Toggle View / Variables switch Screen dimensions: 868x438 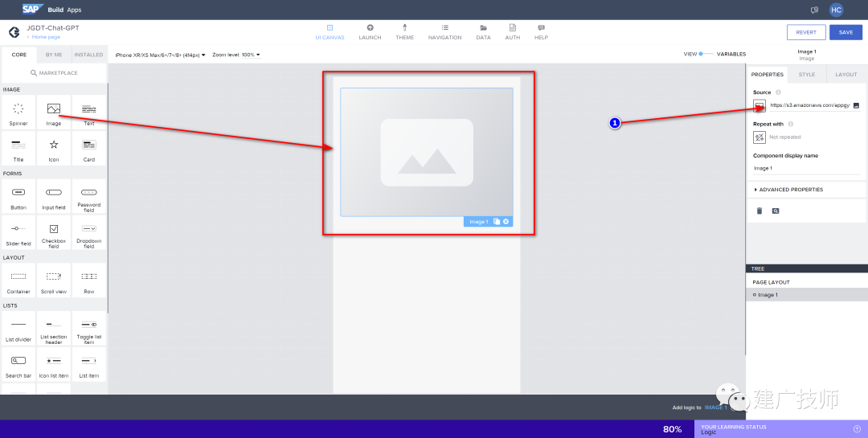coord(706,54)
